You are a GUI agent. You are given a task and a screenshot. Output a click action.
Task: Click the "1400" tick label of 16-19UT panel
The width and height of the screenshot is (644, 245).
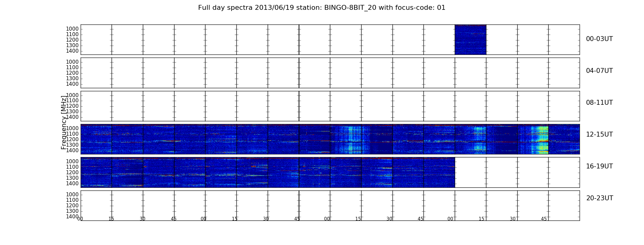[x=72, y=183]
